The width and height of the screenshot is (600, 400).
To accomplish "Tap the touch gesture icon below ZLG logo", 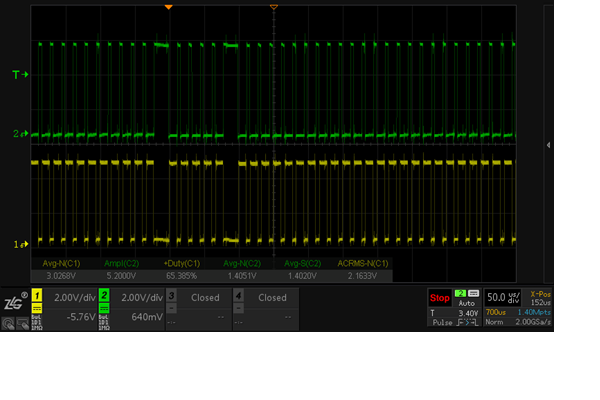I will pos(8,324).
